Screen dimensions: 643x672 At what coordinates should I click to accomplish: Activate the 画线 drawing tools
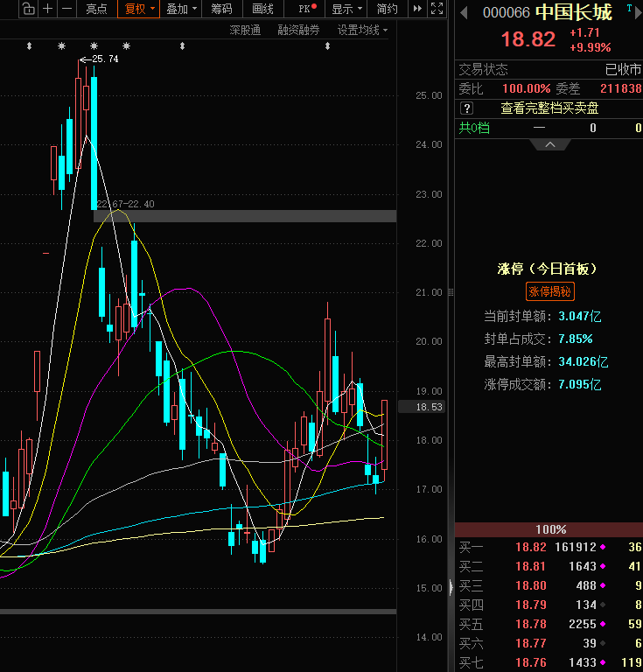pyautogui.click(x=262, y=9)
